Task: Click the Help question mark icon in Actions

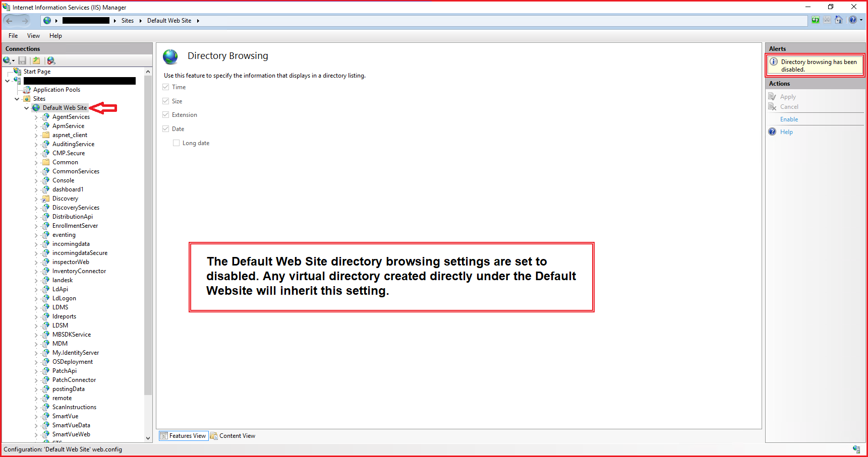Action: click(772, 132)
